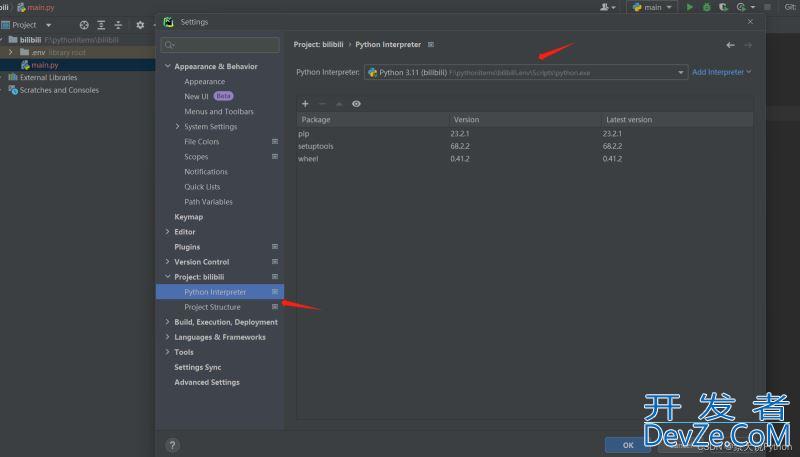Click the main.py breadcrumb in the navigation bar

(x=36, y=7)
